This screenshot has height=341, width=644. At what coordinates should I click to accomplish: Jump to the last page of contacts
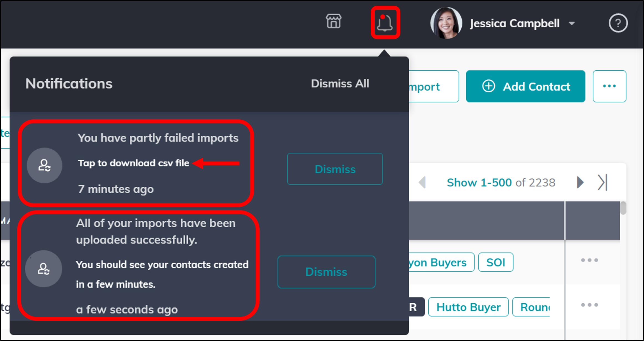pyautogui.click(x=602, y=182)
